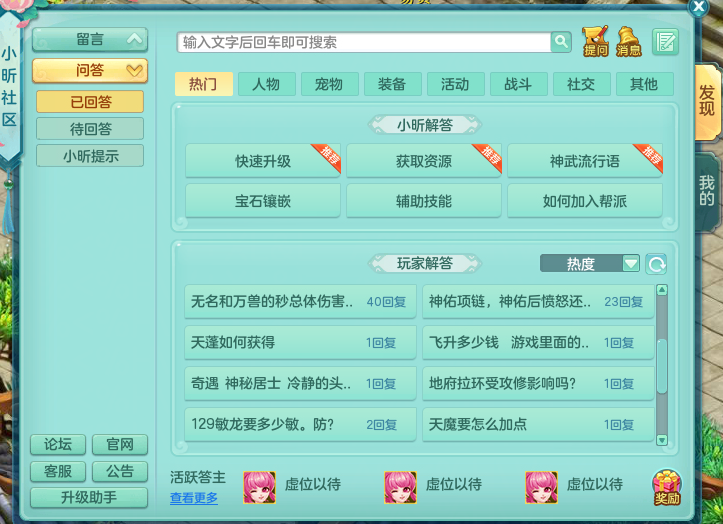Click the magnifier search icon
723x524 pixels.
[x=563, y=42]
